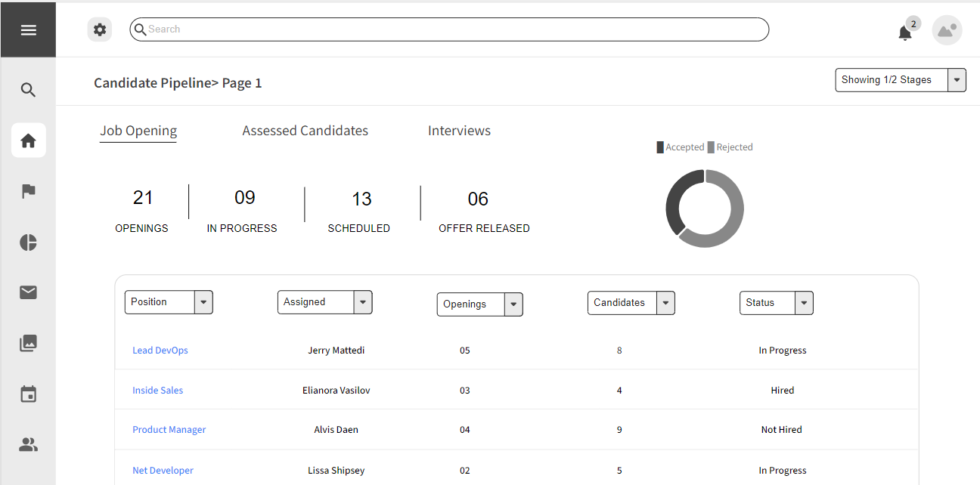
Task: Click In Progress status for Net Developer
Action: point(783,471)
